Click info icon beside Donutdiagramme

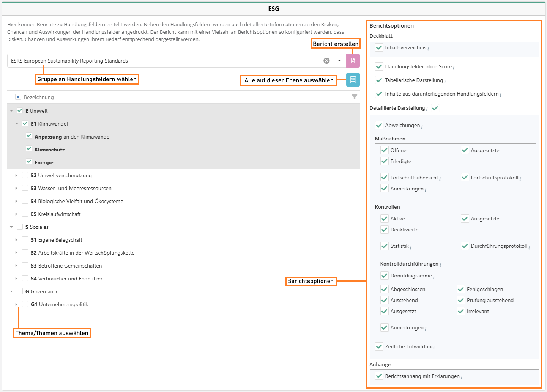[434, 277]
